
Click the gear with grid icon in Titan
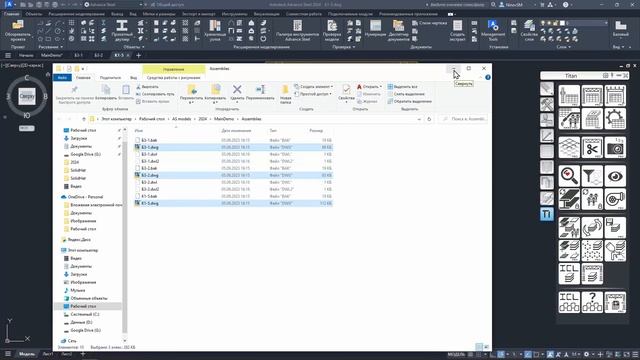(615, 119)
